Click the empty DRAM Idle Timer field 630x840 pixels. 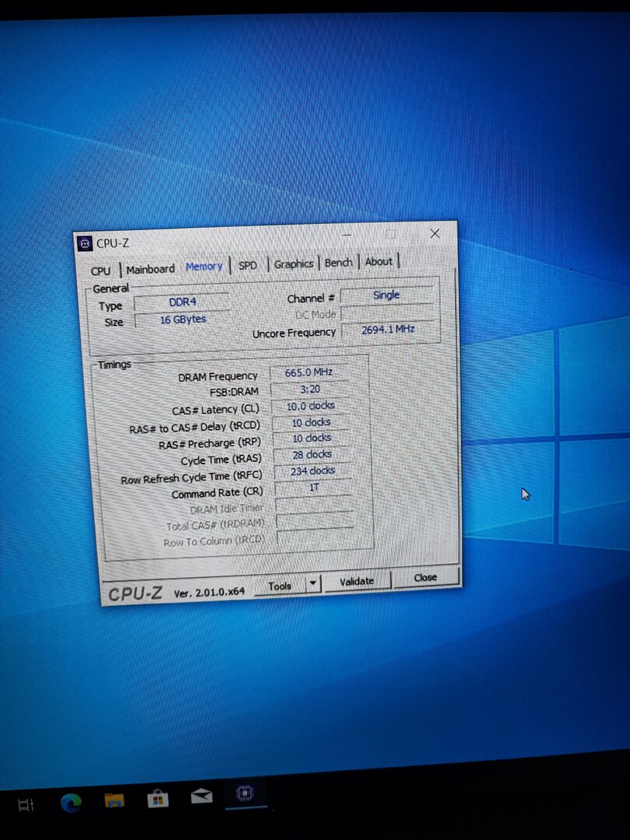314,505
